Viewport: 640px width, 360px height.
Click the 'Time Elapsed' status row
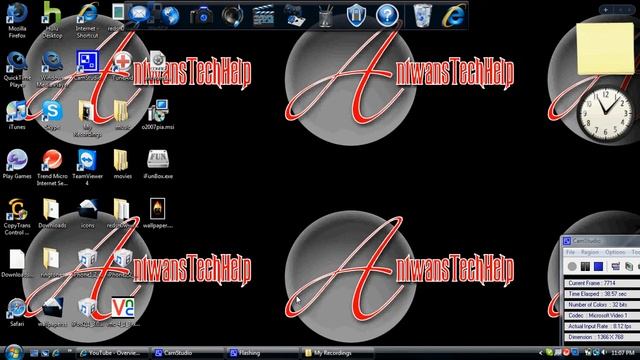602,294
